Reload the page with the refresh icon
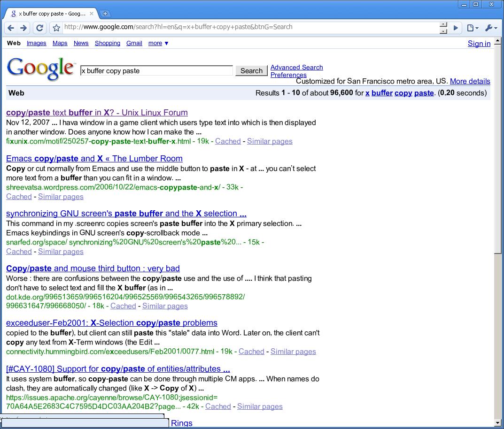504x429 pixels. coord(39,28)
